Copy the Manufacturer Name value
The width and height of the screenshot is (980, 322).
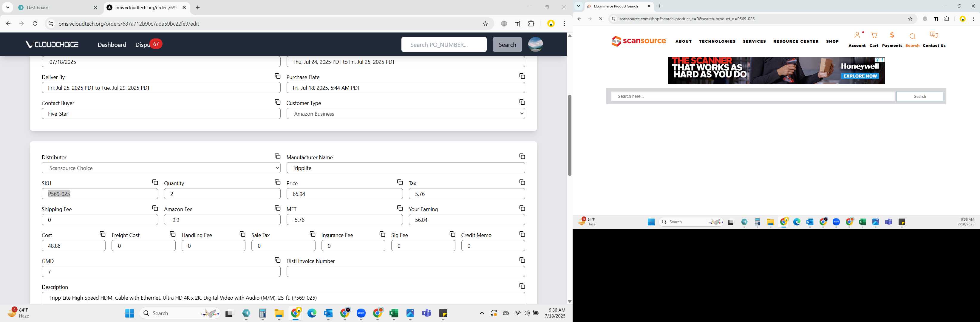(522, 156)
